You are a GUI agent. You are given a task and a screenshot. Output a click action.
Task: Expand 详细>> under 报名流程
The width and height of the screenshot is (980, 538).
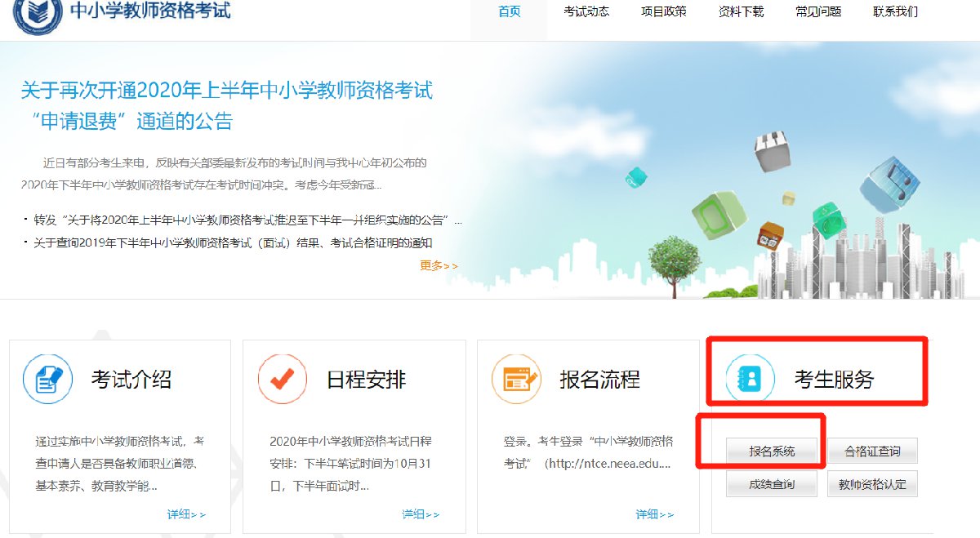click(655, 514)
